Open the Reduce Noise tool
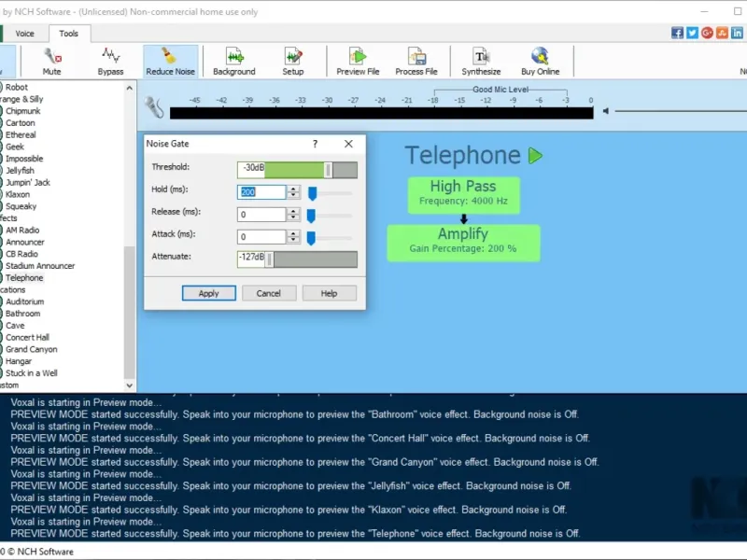The image size is (747, 560). [170, 62]
